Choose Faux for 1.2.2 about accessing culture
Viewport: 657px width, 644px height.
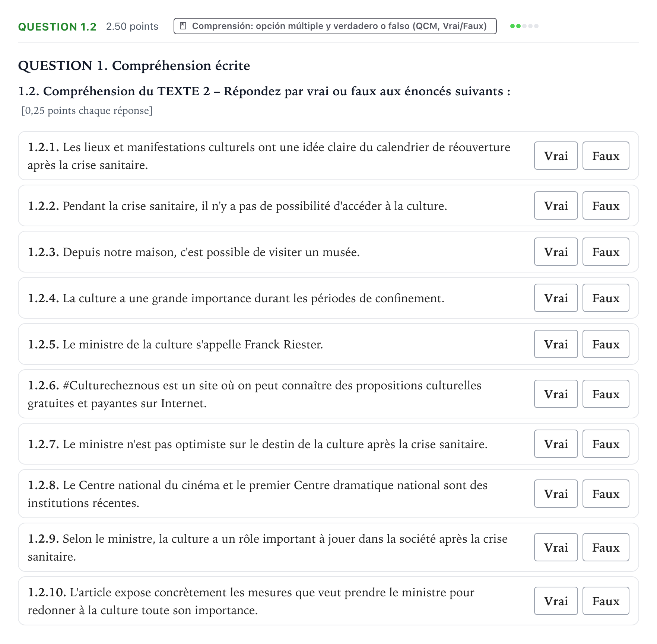point(606,205)
